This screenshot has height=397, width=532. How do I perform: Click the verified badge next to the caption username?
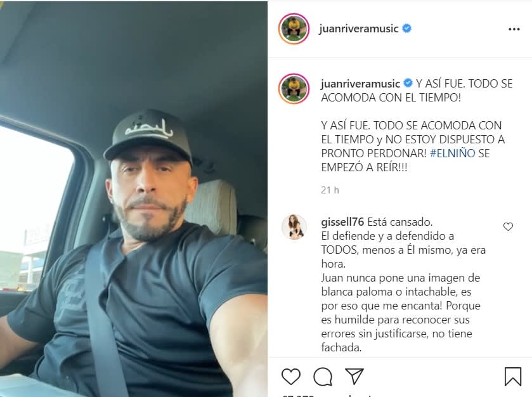pyautogui.click(x=408, y=83)
